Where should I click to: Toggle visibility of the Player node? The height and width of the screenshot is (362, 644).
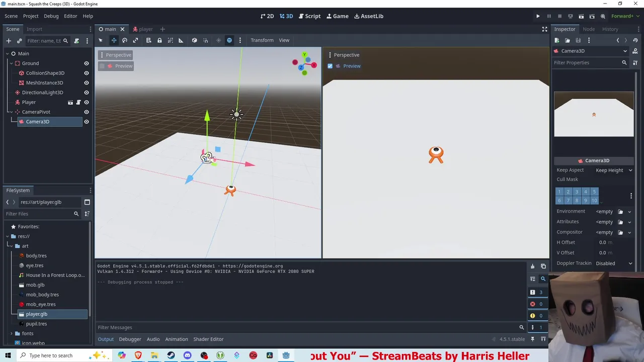click(86, 103)
